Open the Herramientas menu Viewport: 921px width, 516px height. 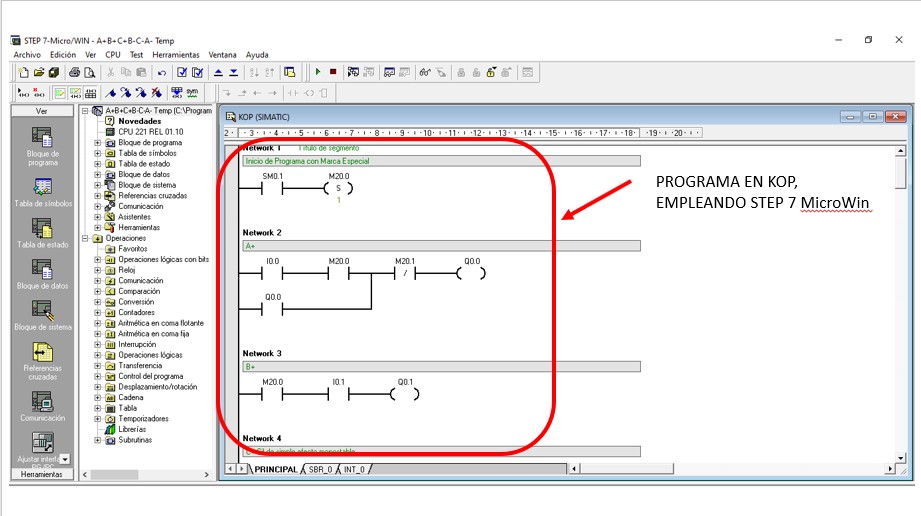click(x=176, y=55)
